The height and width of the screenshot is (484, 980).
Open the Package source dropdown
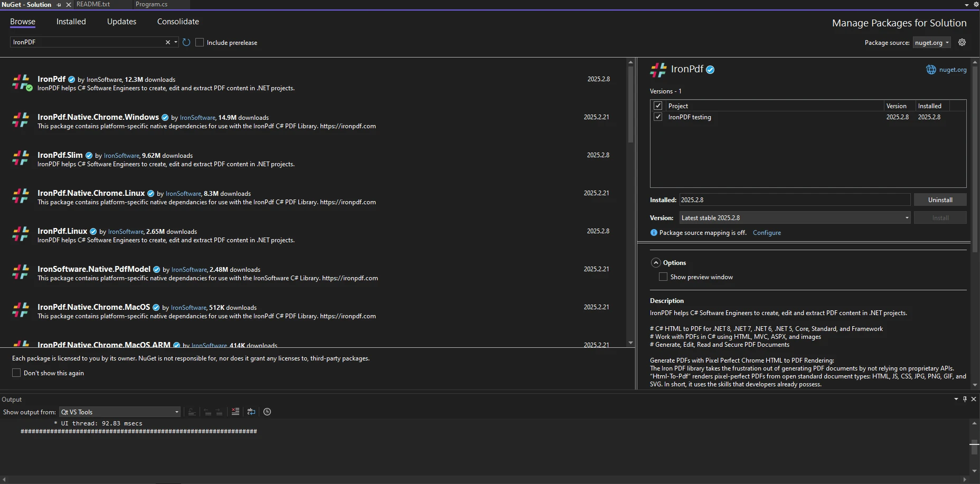click(931, 43)
